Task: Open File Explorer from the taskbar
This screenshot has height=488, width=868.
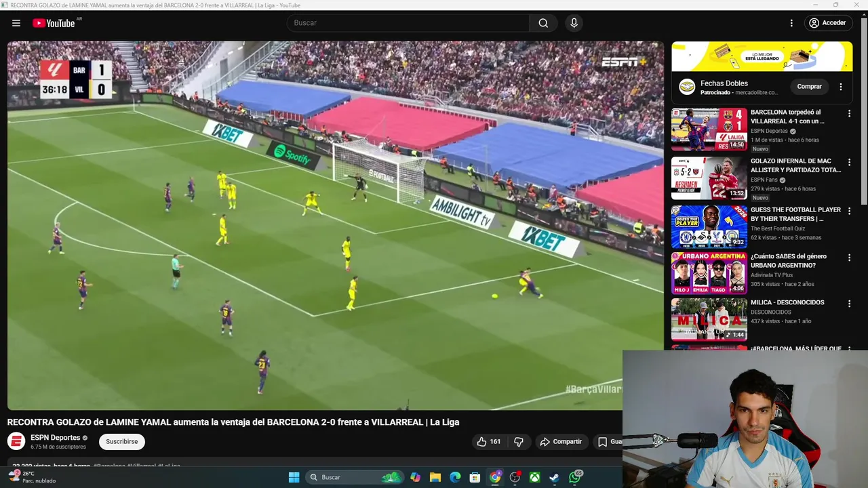Action: (x=435, y=477)
